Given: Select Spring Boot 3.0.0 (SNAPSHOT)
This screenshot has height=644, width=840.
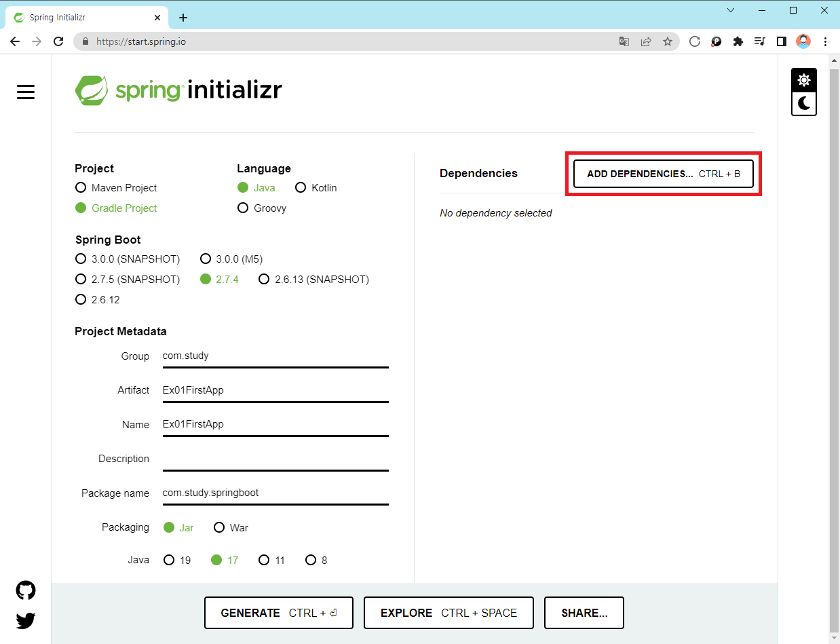Looking at the screenshot, I should point(128,259).
